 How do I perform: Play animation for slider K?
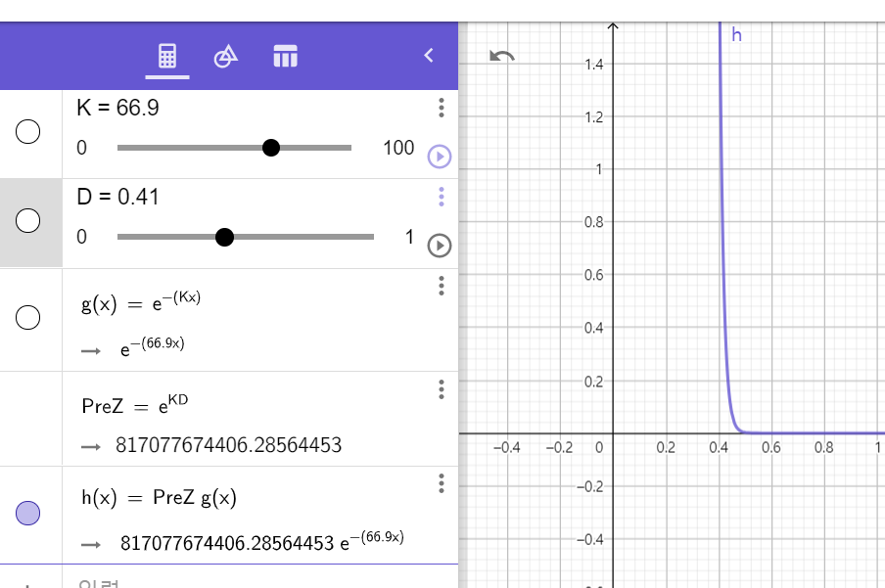point(440,157)
